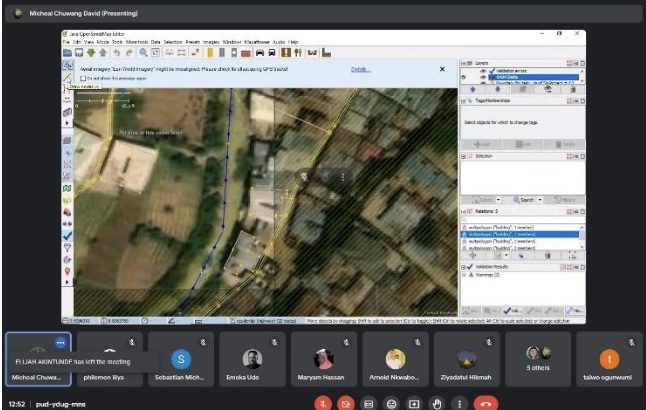Expand arrow at bottom of left sidebar
This screenshot has width=646, height=410.
tap(67, 282)
